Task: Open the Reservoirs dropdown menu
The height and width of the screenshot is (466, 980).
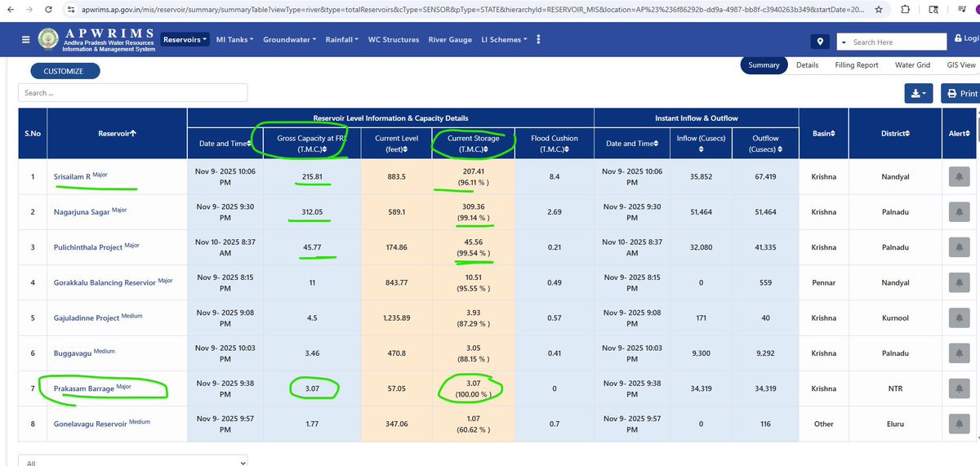Action: click(185, 39)
